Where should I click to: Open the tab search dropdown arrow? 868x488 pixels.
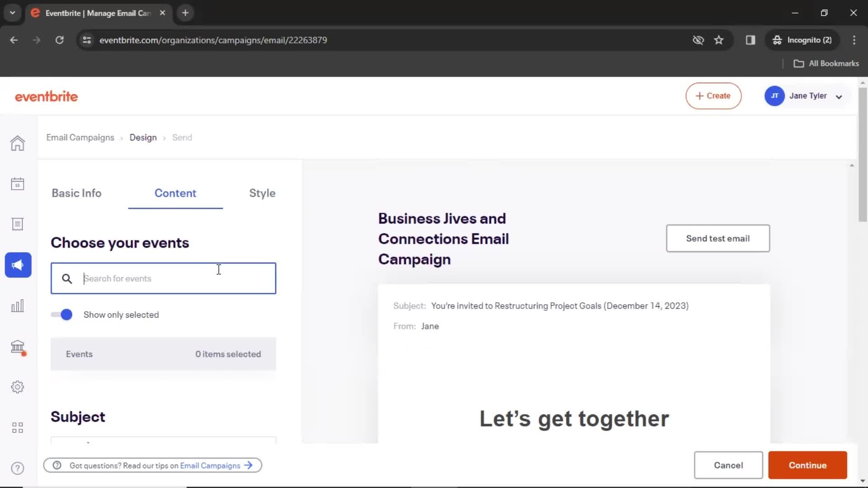click(x=13, y=13)
